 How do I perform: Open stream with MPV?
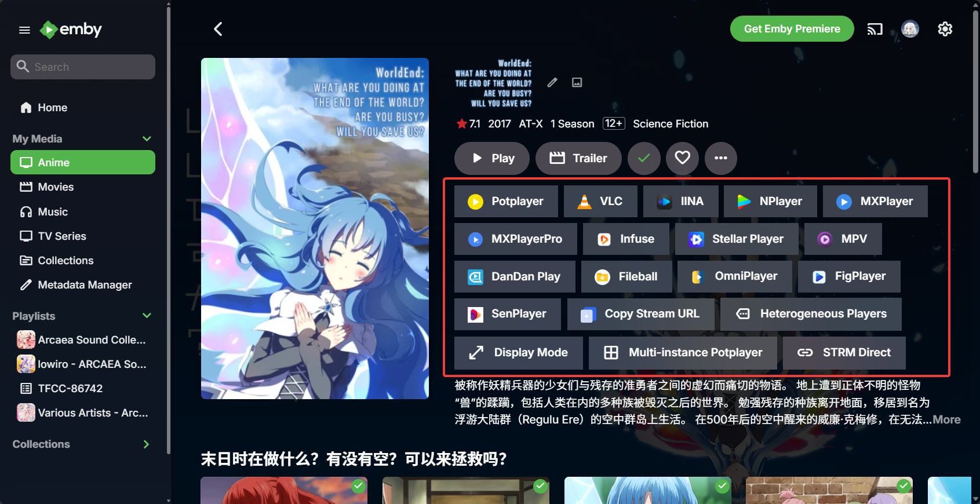[x=843, y=239]
